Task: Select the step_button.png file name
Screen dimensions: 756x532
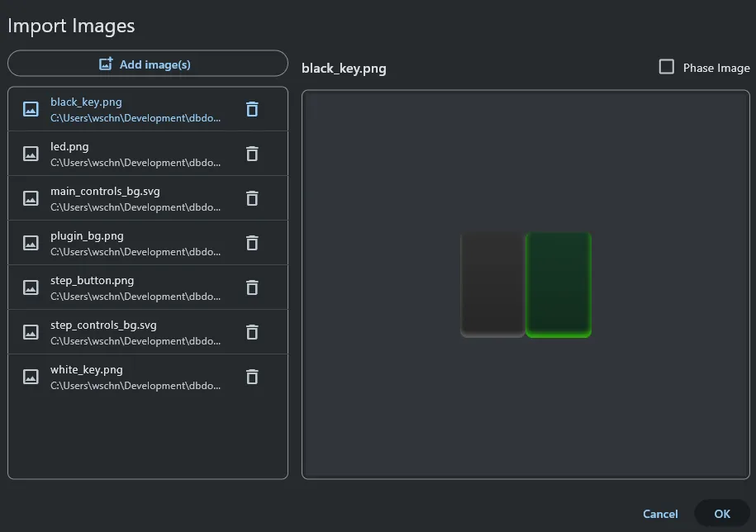Action: pos(92,281)
